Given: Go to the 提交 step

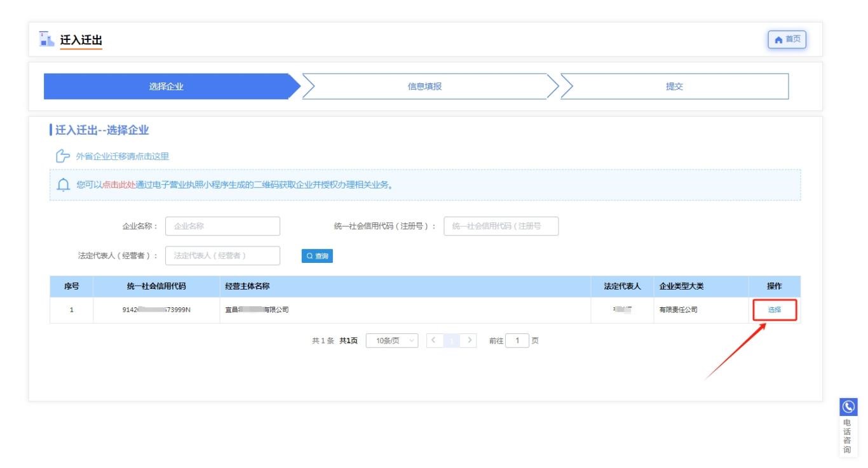Looking at the screenshot, I should [x=674, y=87].
